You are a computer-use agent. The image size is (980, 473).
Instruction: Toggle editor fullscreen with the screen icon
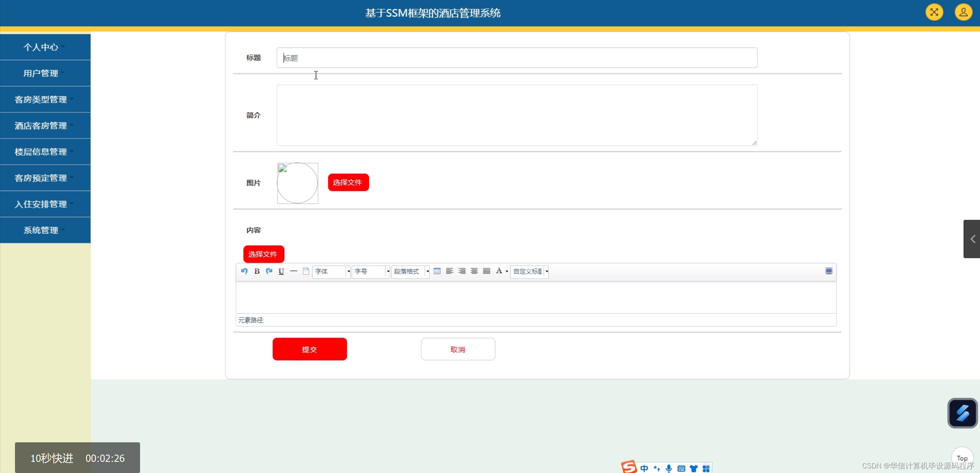click(829, 271)
